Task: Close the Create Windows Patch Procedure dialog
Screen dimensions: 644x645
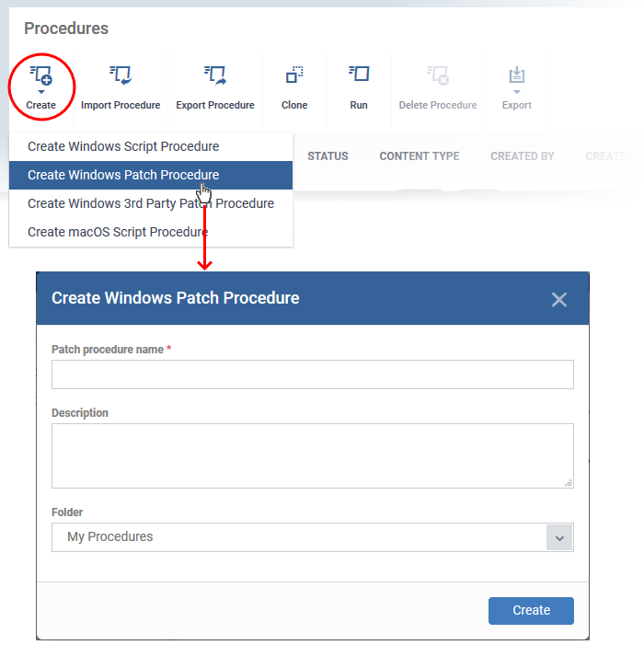Action: [558, 299]
